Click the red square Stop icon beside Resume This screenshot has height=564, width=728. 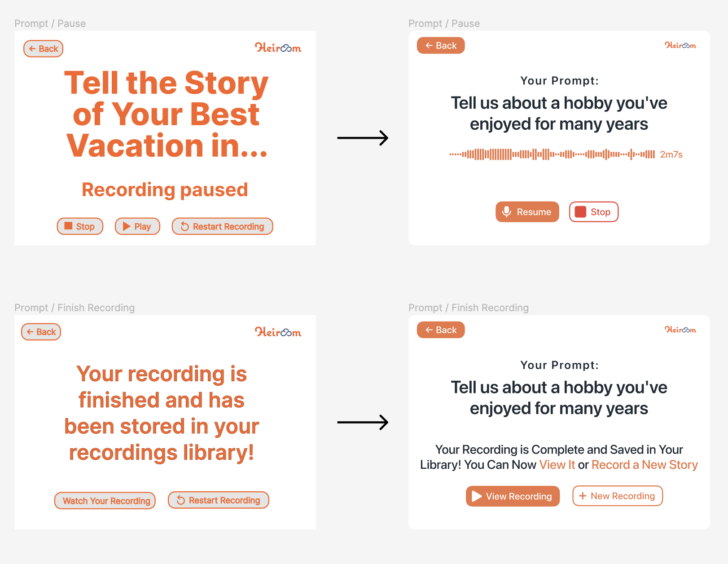581,211
